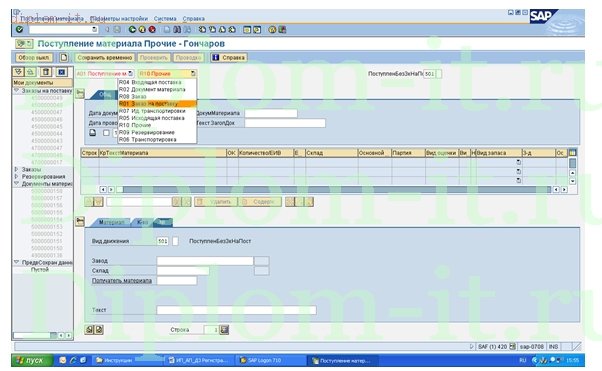
Task: Click the previous item icon at bottom left
Action: pos(89,330)
